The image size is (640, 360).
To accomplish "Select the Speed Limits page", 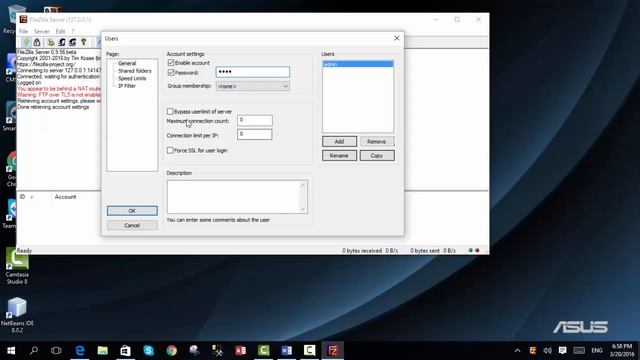I will click(132, 78).
